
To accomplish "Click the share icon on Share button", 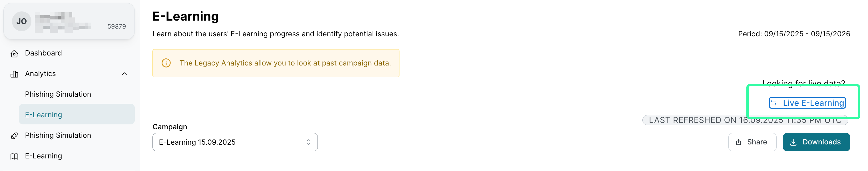I will coord(738,142).
